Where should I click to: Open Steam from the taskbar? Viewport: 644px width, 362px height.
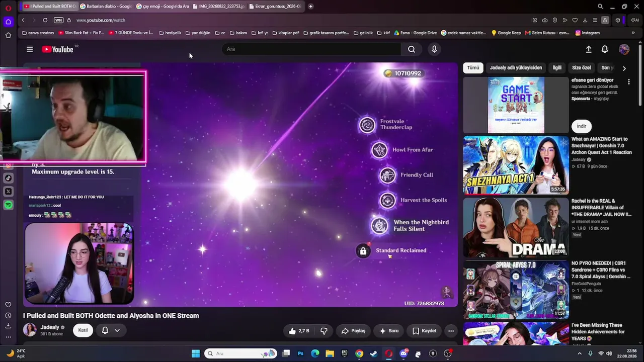374,353
